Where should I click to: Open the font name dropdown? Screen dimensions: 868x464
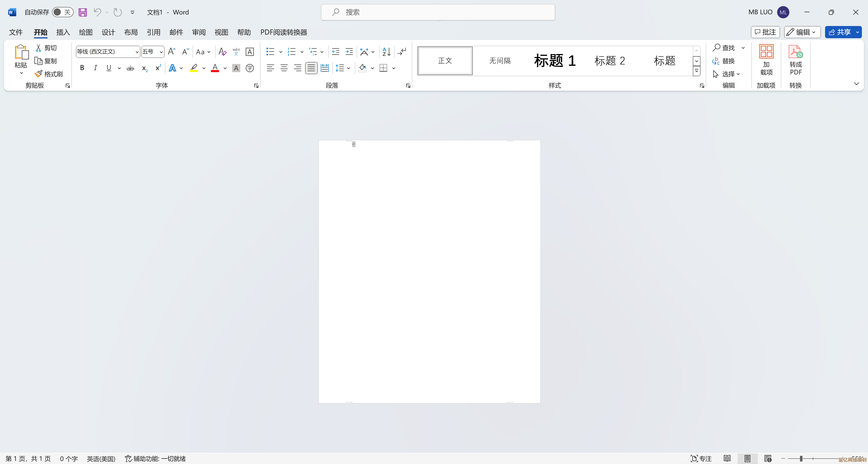pos(137,52)
